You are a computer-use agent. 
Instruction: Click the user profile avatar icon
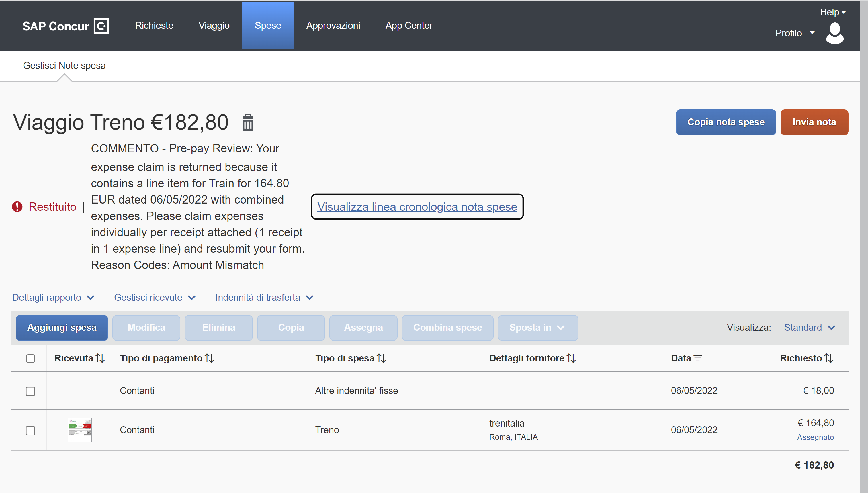click(x=834, y=33)
